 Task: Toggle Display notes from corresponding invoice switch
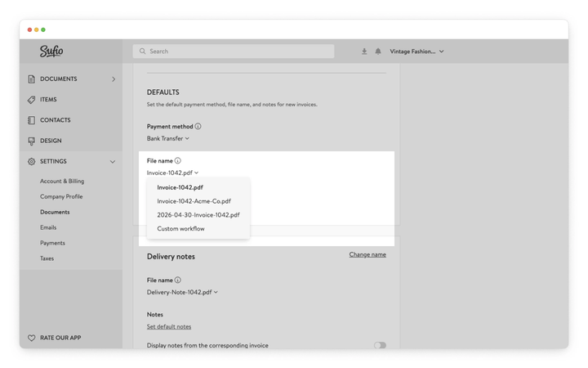[380, 345]
